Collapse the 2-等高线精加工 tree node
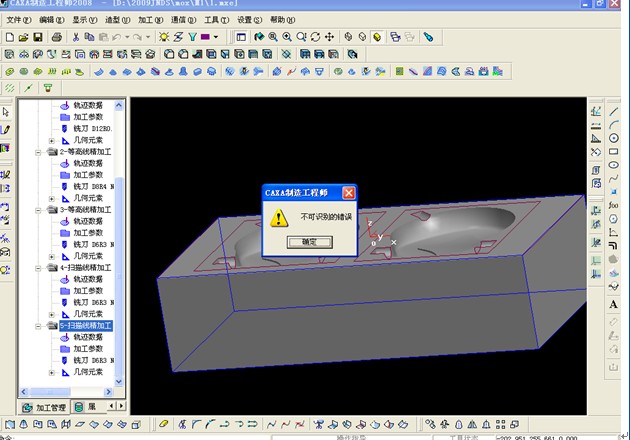 click(x=38, y=152)
